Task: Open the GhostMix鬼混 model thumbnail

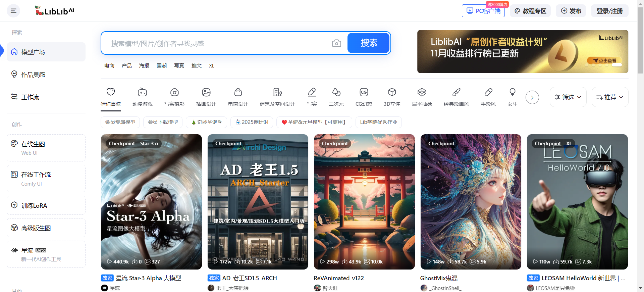Action: [x=471, y=202]
